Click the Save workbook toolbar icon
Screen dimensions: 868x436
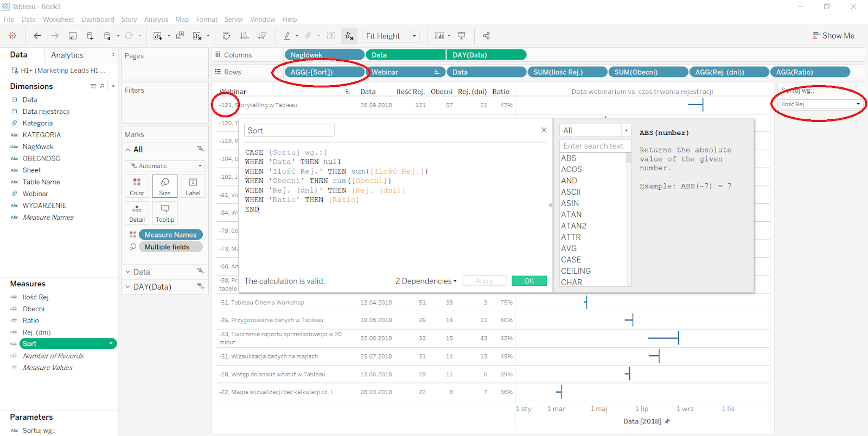coord(73,36)
